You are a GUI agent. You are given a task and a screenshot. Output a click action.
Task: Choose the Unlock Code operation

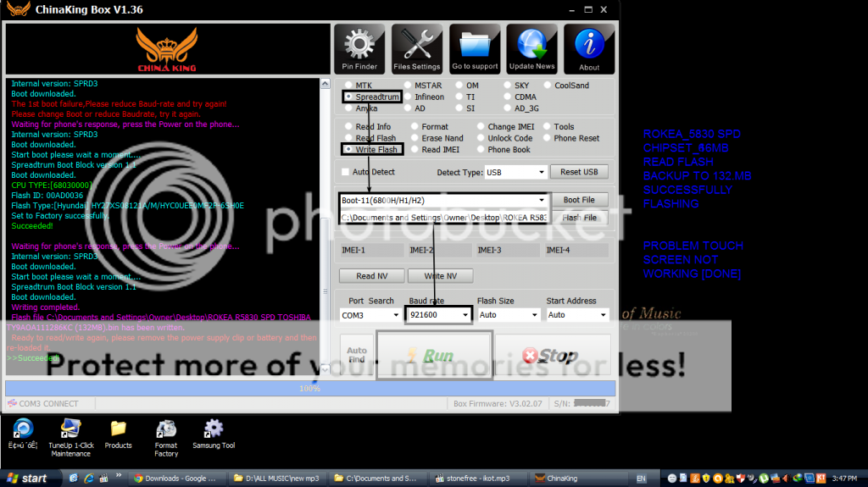481,138
